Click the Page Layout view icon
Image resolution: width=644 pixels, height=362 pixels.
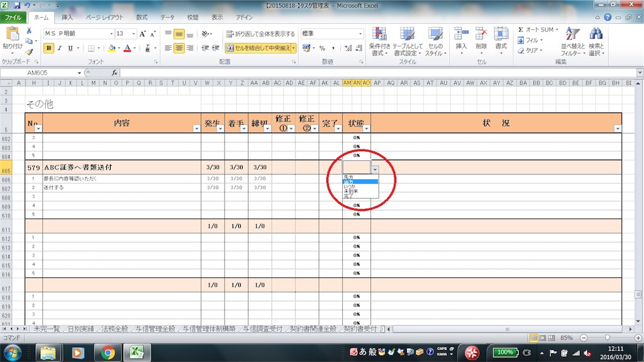543,337
